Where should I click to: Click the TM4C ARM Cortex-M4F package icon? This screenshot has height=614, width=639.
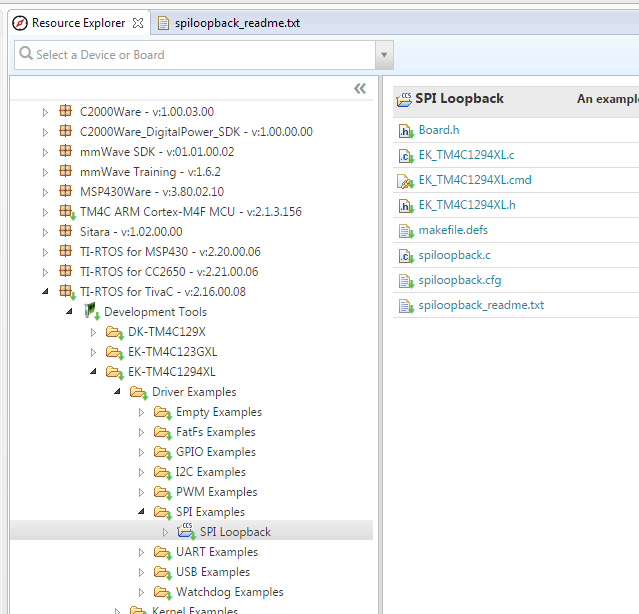click(67, 211)
